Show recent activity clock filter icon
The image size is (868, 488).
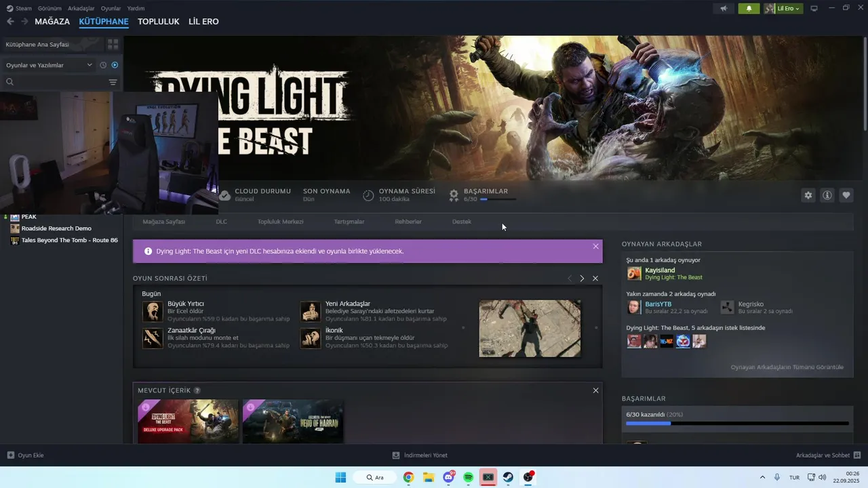103,65
